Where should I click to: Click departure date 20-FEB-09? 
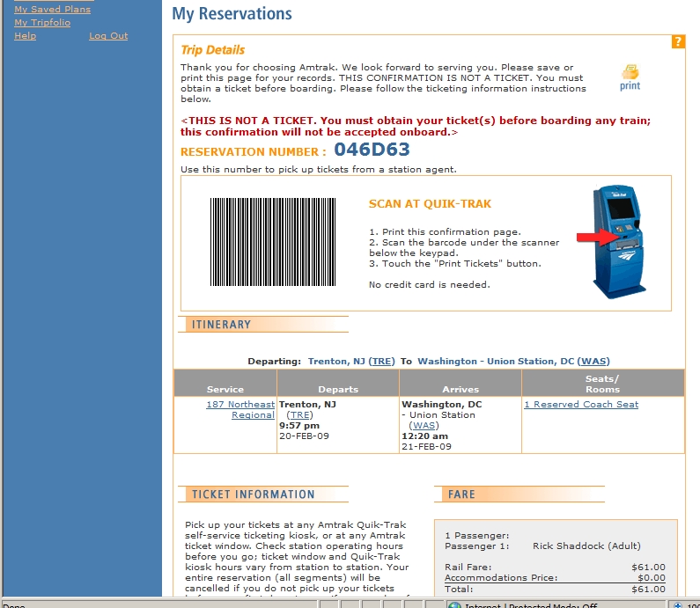click(x=304, y=436)
